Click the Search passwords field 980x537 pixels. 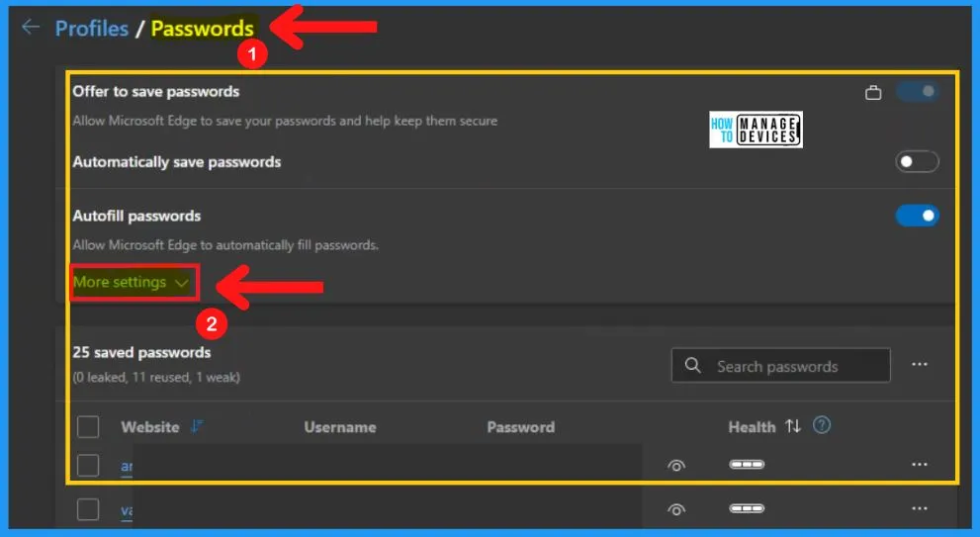pyautogui.click(x=780, y=366)
